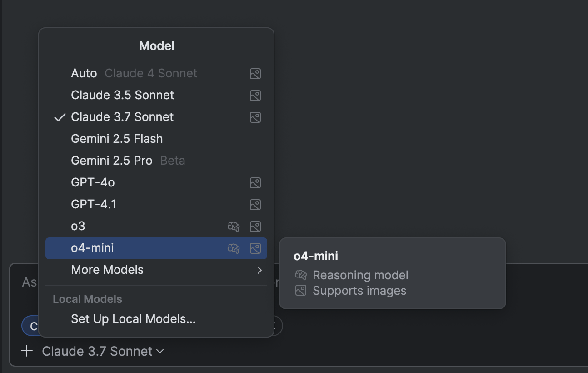Click the plus icon to add attachment

(x=27, y=351)
